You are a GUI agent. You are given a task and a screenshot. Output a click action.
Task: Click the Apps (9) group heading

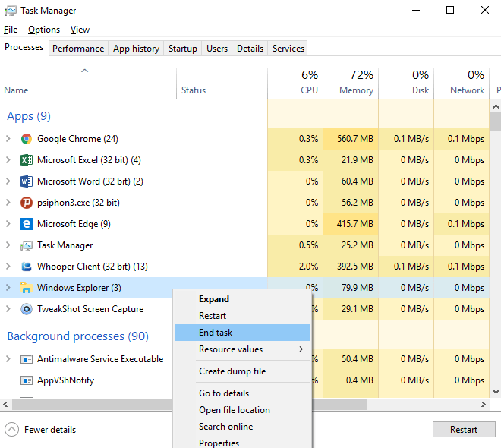[x=29, y=116]
